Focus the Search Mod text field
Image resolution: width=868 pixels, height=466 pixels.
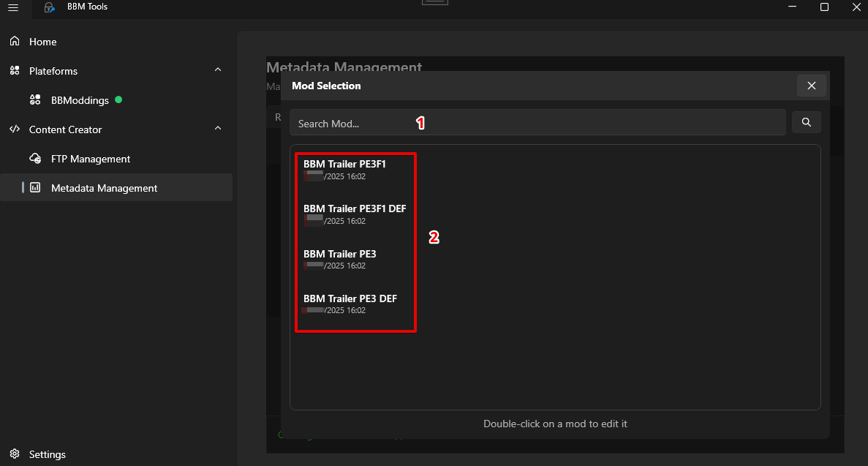537,123
